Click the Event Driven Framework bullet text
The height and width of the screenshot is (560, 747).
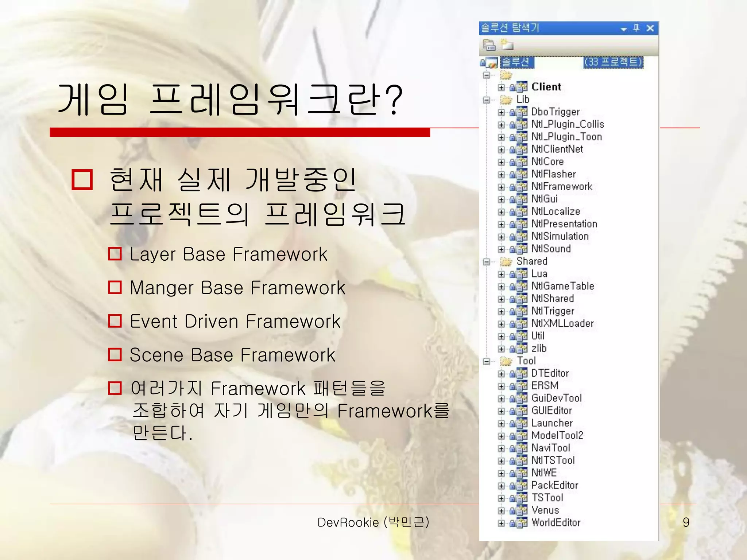[235, 322]
